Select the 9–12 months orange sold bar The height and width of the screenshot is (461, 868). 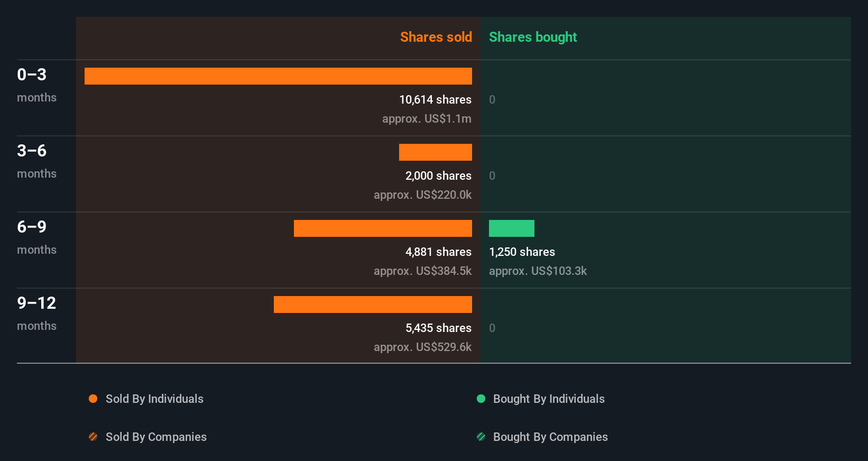coord(373,305)
